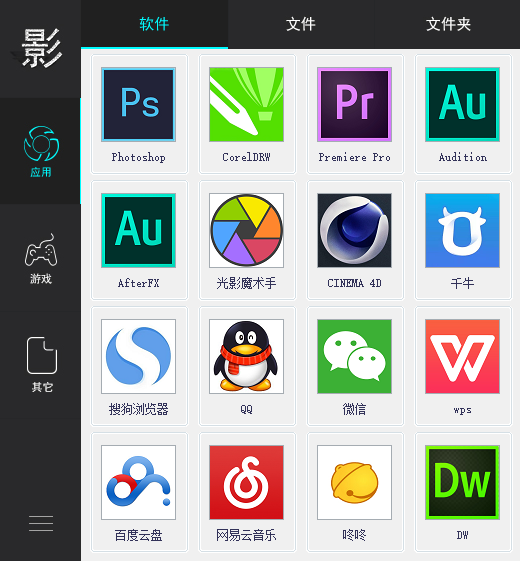This screenshot has width=520, height=561.
Task: Launch CorelDRW from the grid
Action: 247,104
